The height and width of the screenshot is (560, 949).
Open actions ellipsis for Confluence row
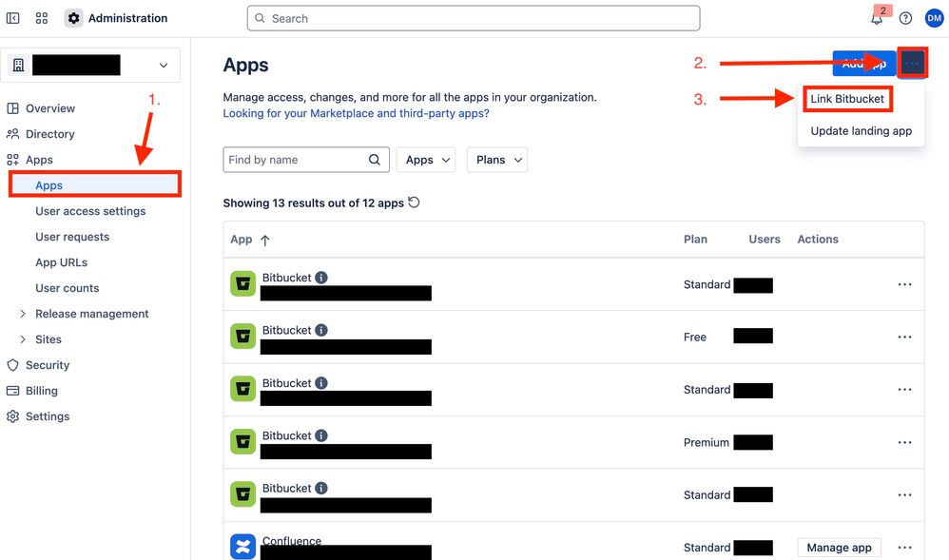click(905, 548)
